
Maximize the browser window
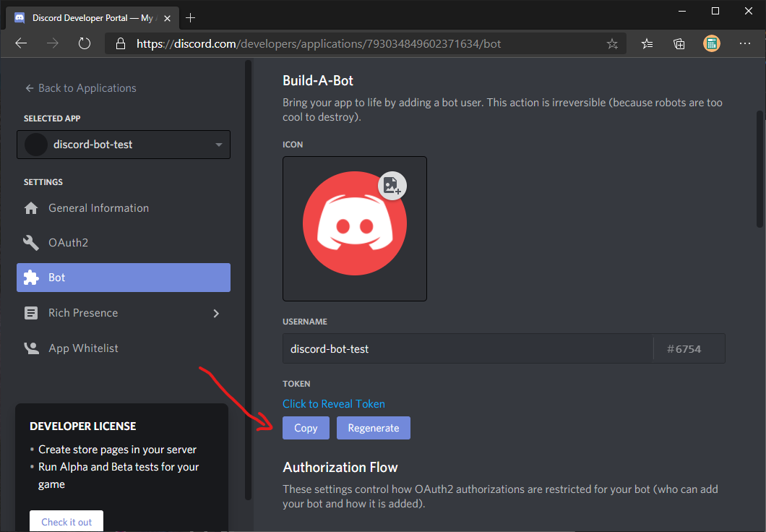pyautogui.click(x=715, y=11)
